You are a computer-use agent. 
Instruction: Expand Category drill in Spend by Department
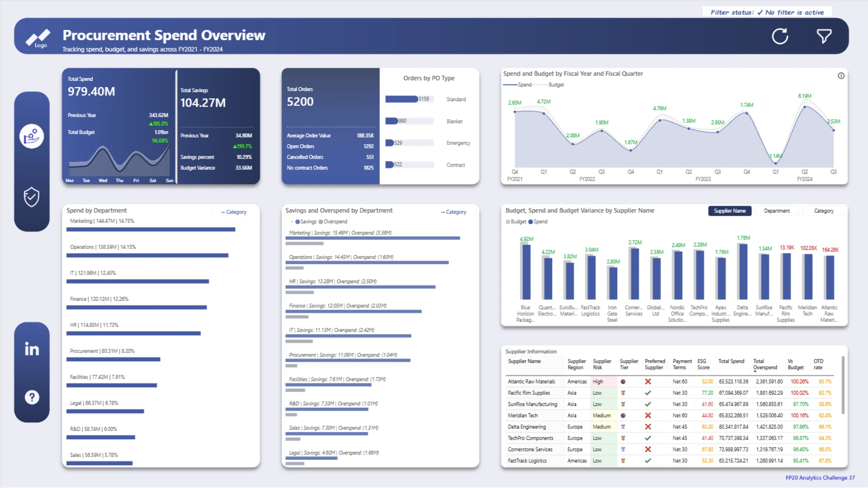[234, 211]
